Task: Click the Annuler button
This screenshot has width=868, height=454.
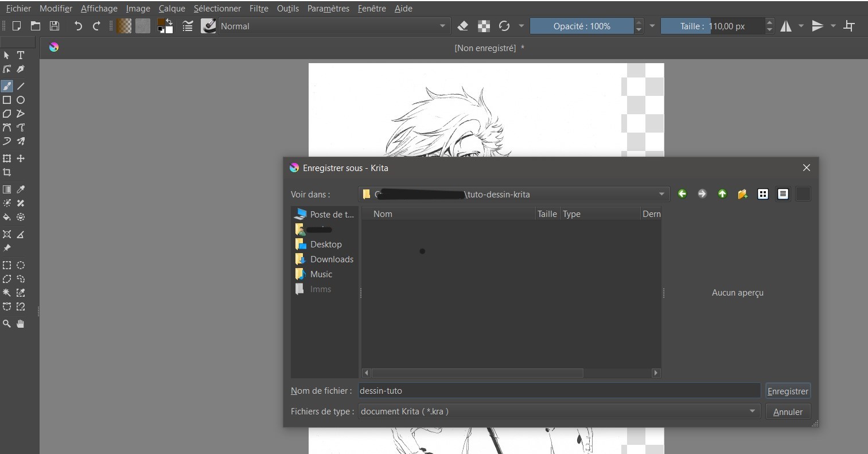Action: pyautogui.click(x=788, y=412)
